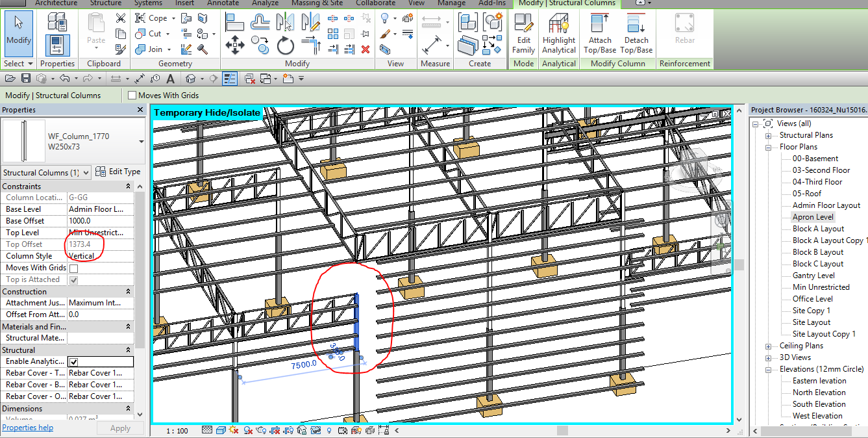Click the 7500.0 temporary dimension text
This screenshot has width=868, height=438.
tap(303, 365)
